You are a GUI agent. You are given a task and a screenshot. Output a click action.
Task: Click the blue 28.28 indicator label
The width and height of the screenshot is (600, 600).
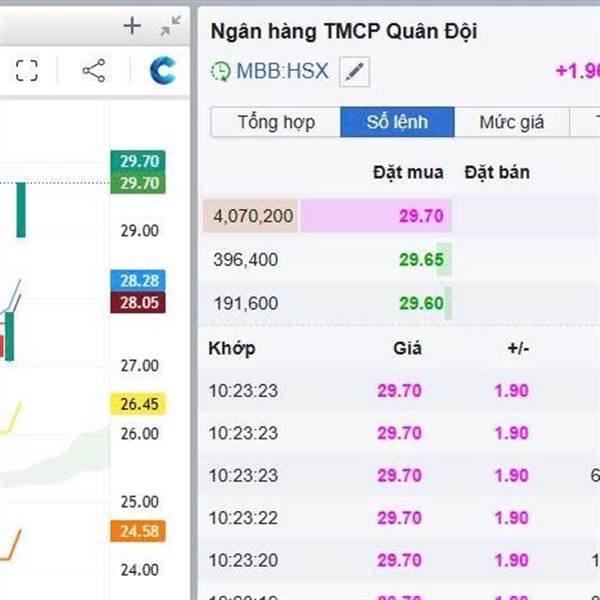[138, 280]
